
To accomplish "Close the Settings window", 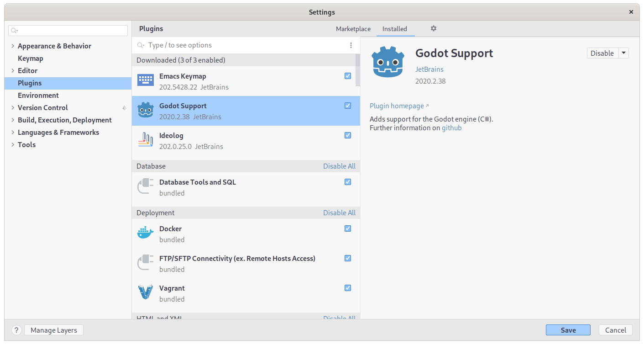I will point(631,12).
